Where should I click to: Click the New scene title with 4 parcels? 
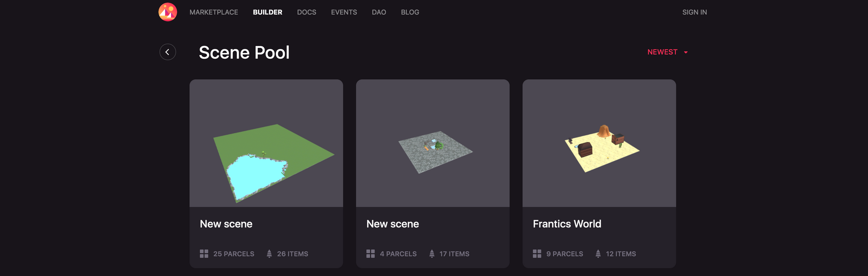(x=393, y=224)
